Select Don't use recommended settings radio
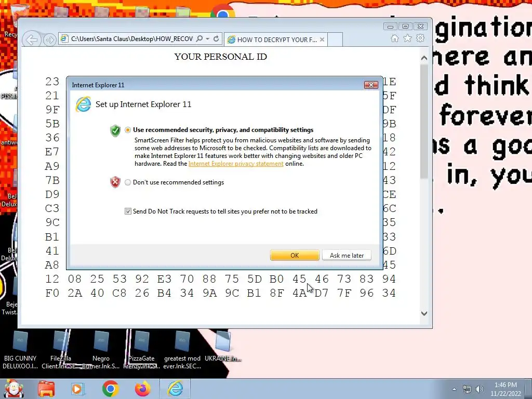Image resolution: width=532 pixels, height=399 pixels. point(128,182)
